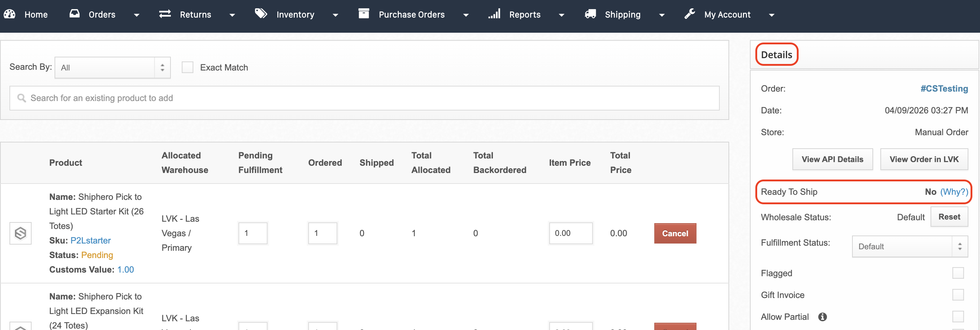Toggle the Gift Invoice checkbox
The height and width of the screenshot is (330, 980).
click(x=957, y=295)
